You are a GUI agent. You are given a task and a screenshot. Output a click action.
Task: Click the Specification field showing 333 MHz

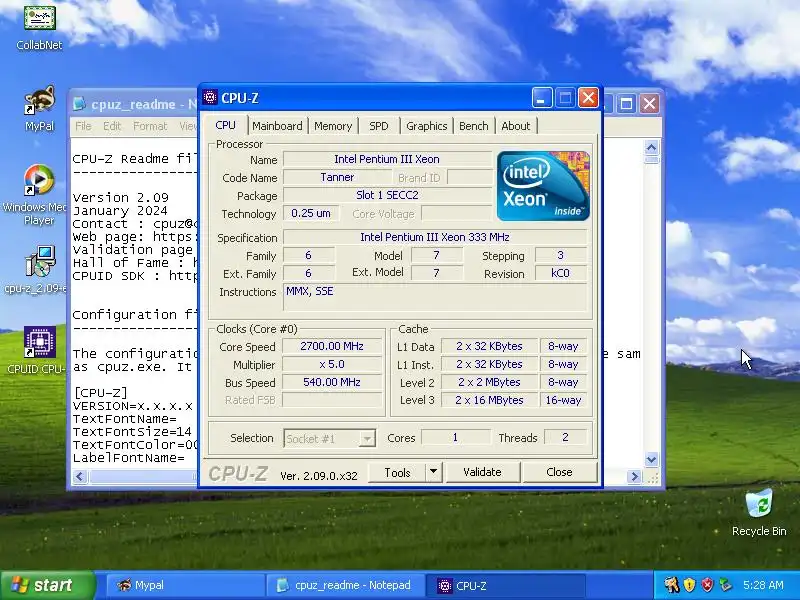coord(435,237)
